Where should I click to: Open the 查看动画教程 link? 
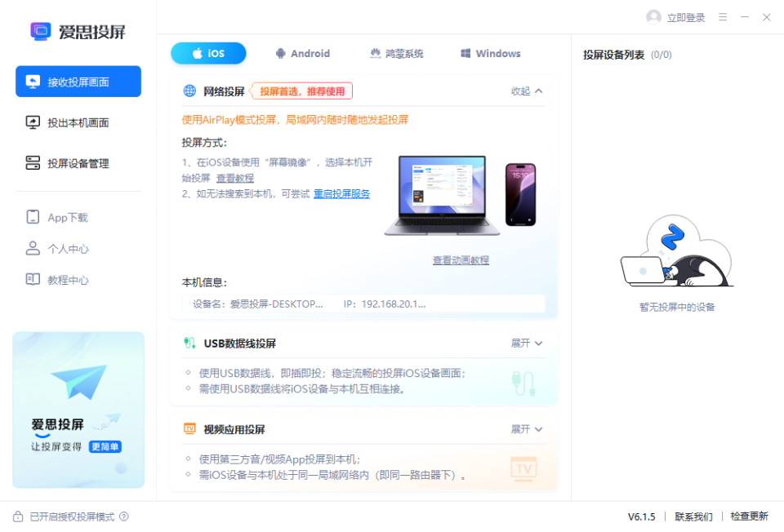point(461,259)
